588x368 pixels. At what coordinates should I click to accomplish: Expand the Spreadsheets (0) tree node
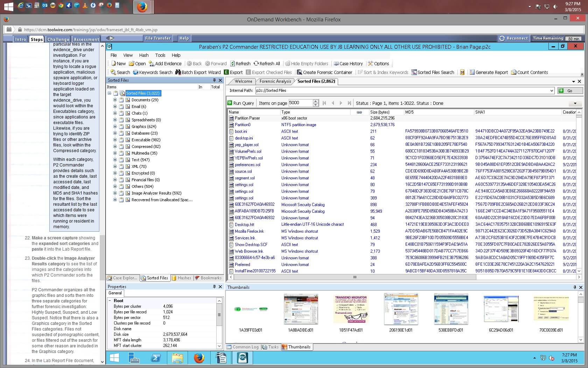click(x=115, y=120)
